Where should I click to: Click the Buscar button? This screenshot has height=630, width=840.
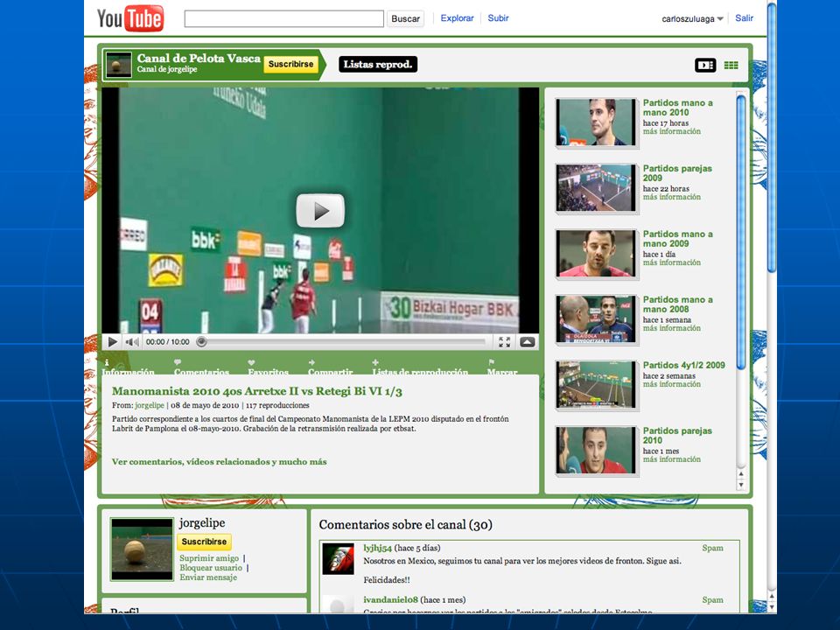point(405,18)
